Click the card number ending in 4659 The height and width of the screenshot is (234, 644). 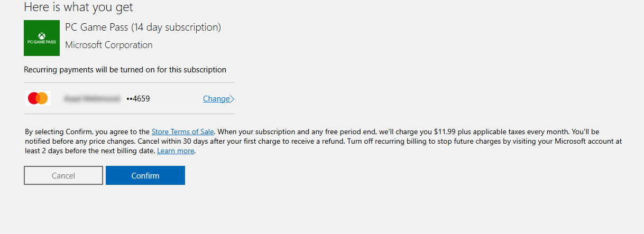point(138,99)
